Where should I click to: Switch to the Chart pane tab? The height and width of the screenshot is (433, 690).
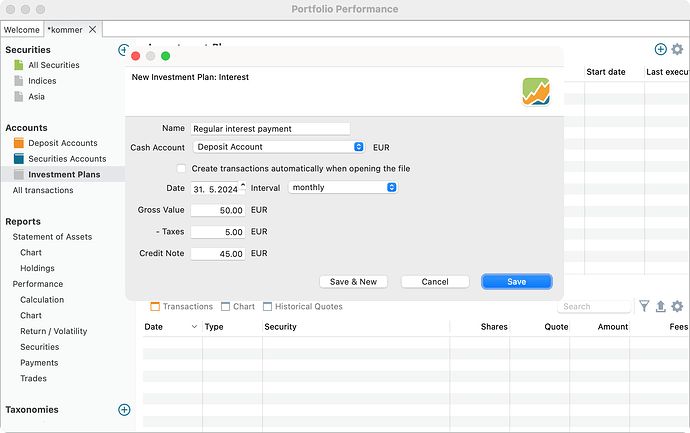[238, 306]
